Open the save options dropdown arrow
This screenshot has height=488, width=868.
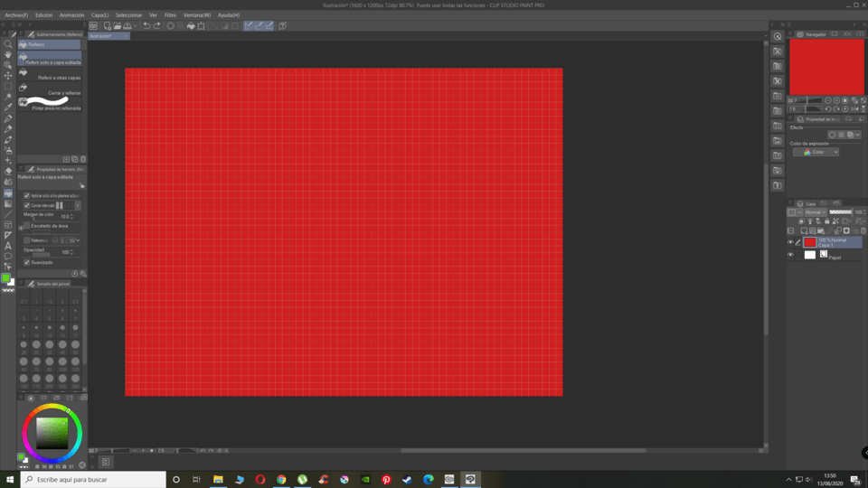135,26
